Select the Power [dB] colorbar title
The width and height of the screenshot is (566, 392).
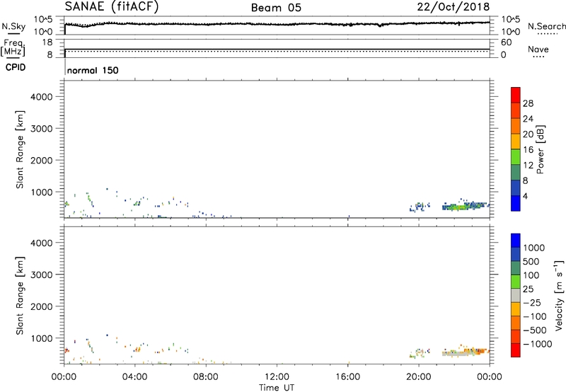[540, 149]
